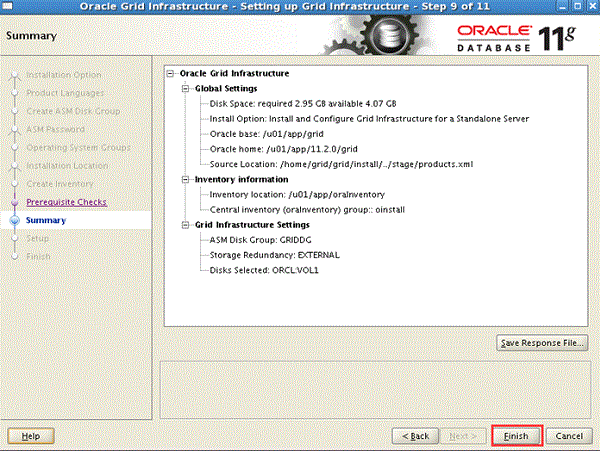Open the Prerequisite Checks step link
This screenshot has width=600, height=451.
pos(66,202)
